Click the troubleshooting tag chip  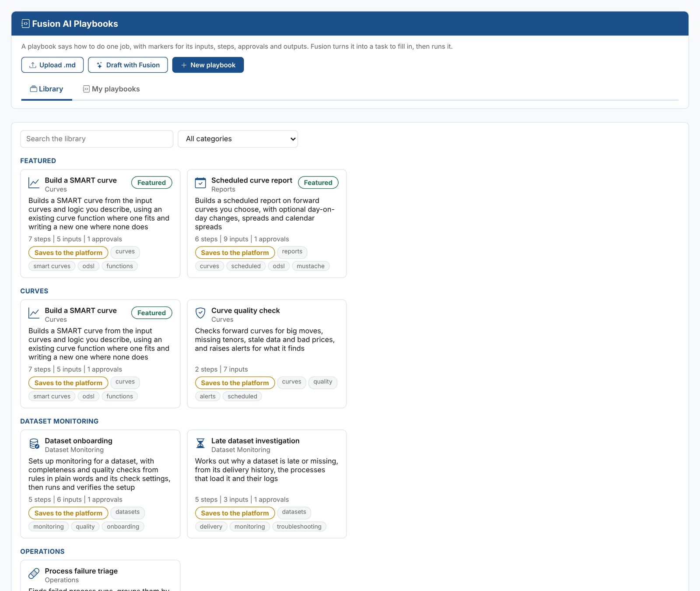click(x=299, y=527)
